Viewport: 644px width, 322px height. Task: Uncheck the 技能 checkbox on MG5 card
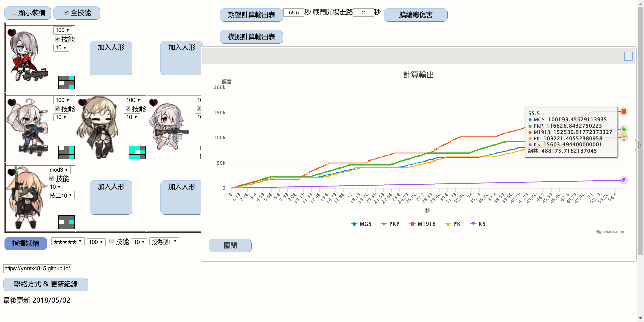(x=57, y=39)
